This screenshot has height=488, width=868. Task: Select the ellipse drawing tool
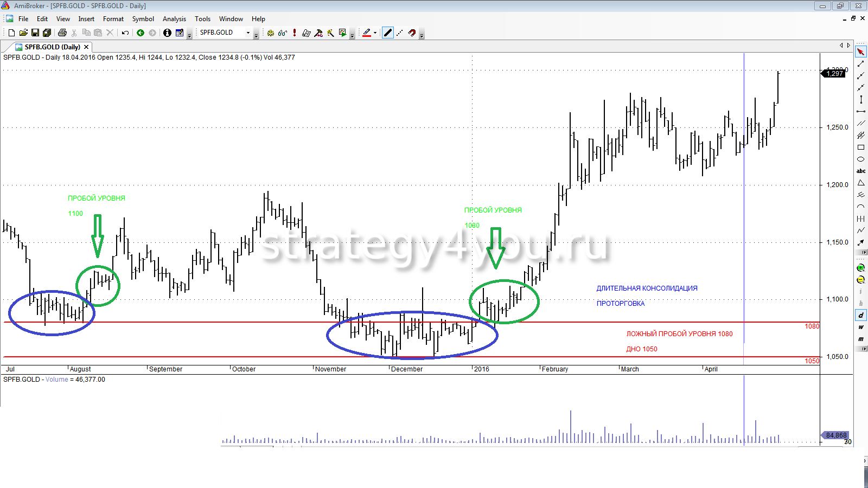click(861, 159)
